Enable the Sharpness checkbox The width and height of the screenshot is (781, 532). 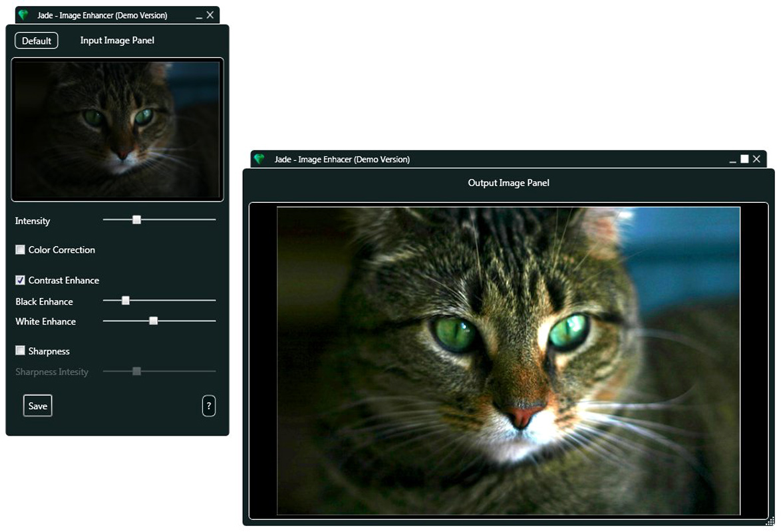pyautogui.click(x=20, y=350)
